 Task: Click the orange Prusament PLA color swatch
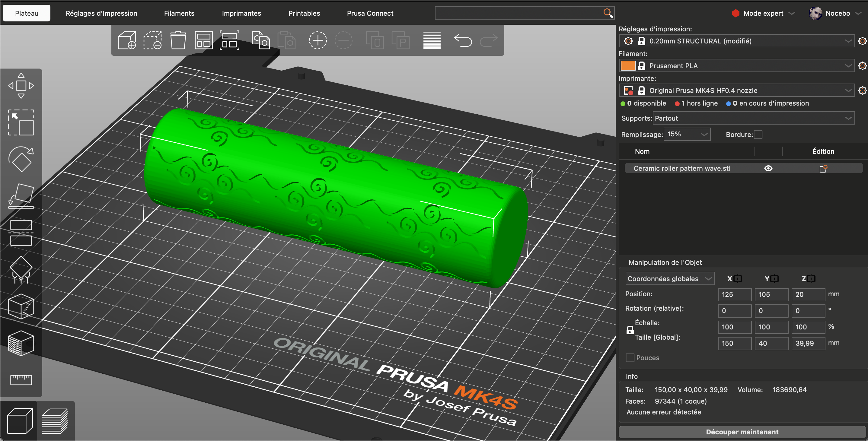pyautogui.click(x=628, y=66)
